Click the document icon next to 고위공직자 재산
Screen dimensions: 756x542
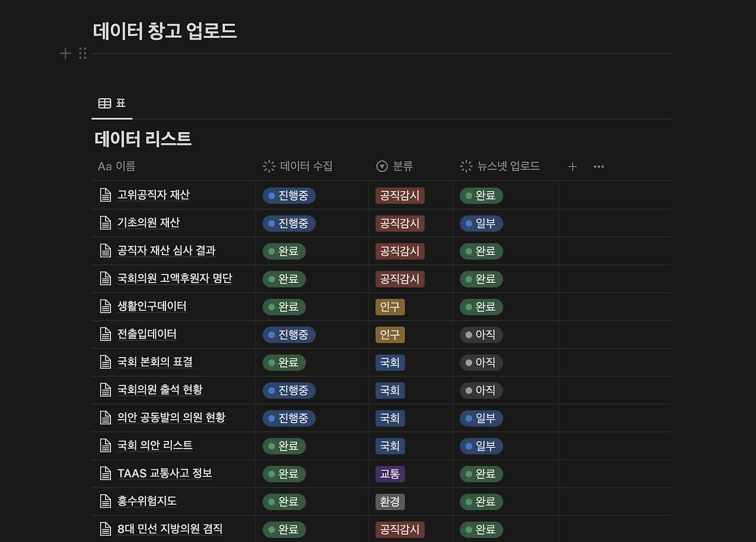pos(105,195)
